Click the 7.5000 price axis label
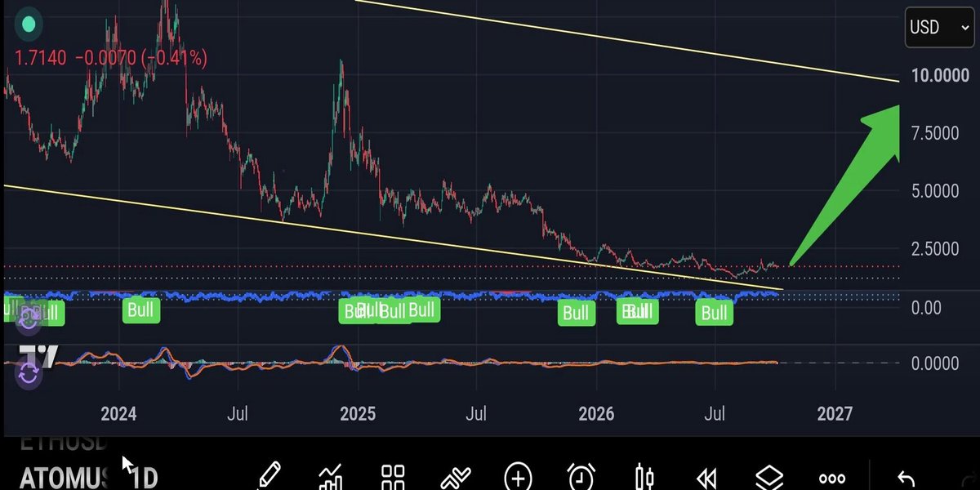 [x=937, y=133]
